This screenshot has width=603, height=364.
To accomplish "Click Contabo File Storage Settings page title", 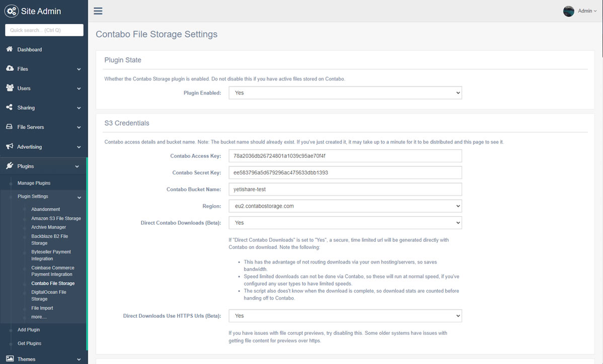I will [x=157, y=34].
